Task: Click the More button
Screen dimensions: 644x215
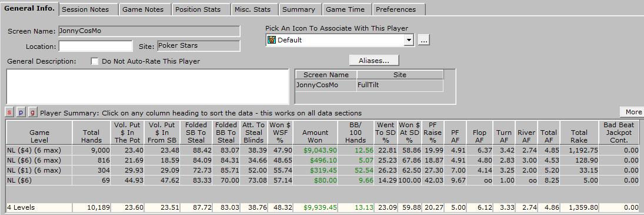Action: [x=632, y=112]
